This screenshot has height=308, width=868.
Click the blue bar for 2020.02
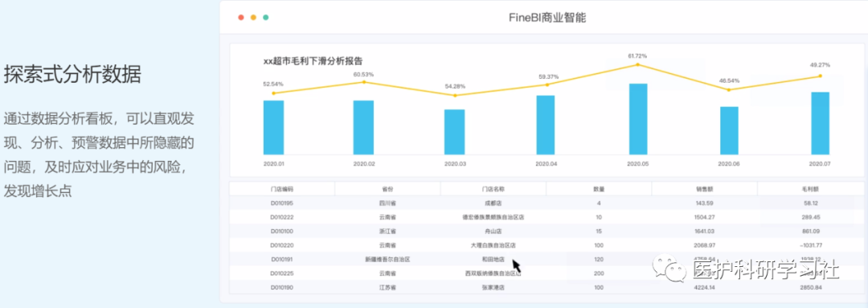[x=364, y=127]
